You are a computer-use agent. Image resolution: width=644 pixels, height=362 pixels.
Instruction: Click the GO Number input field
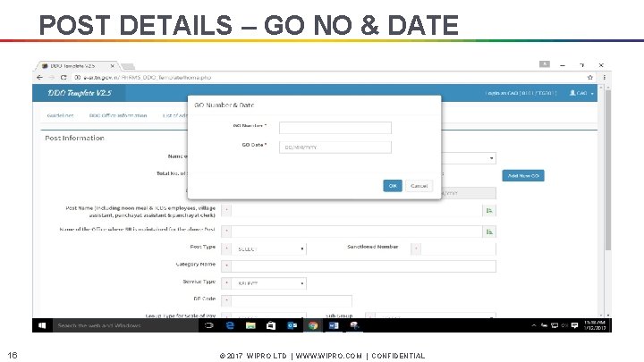335,128
